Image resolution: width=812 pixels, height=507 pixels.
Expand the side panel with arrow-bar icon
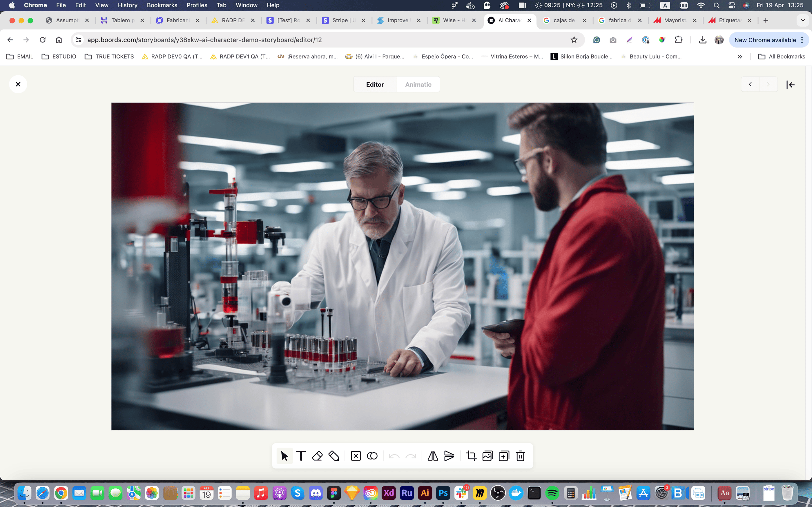(791, 85)
